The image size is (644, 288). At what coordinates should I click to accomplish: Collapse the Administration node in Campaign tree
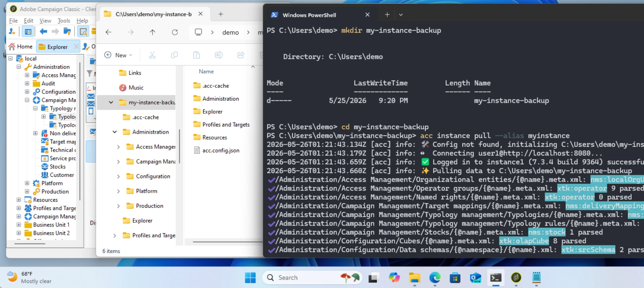click(19, 67)
